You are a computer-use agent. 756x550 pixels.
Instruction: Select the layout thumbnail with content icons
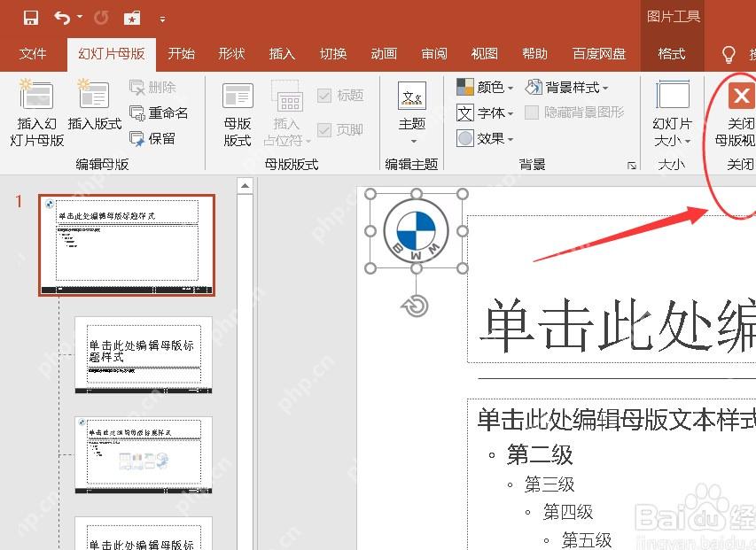click(x=144, y=455)
